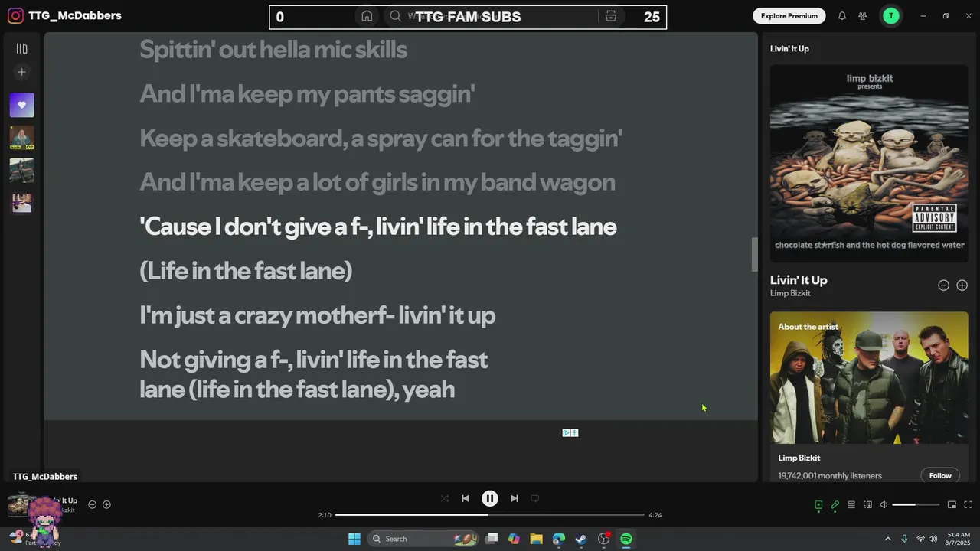Screen dimensions: 980x551
Task: Jump to lyric 'Keep a skateboard, a spray can'
Action: [x=381, y=139]
